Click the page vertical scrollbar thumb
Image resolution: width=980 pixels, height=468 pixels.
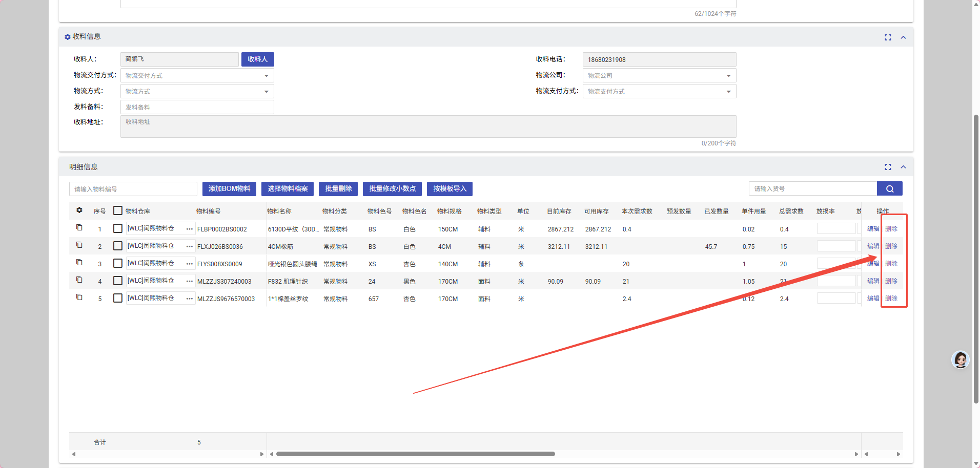[x=976, y=259]
